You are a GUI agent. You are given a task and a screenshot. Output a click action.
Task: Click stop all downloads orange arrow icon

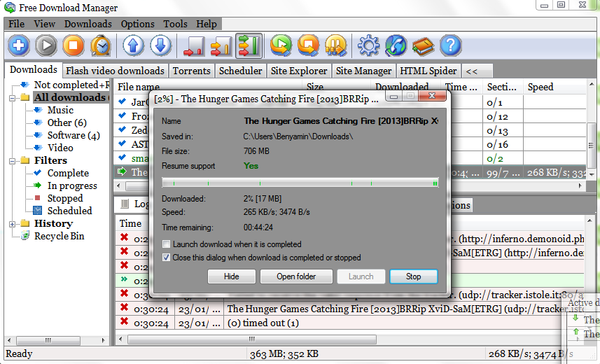coord(309,45)
